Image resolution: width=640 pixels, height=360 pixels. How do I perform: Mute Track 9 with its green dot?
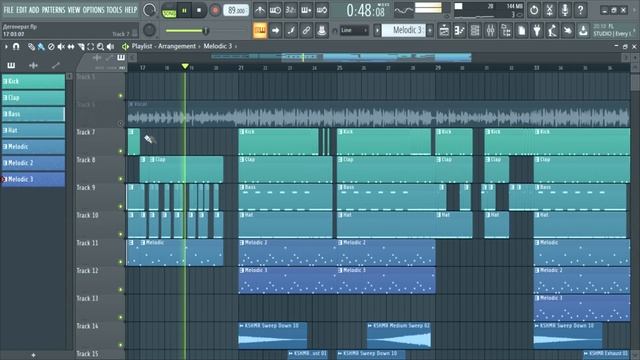[x=120, y=207]
